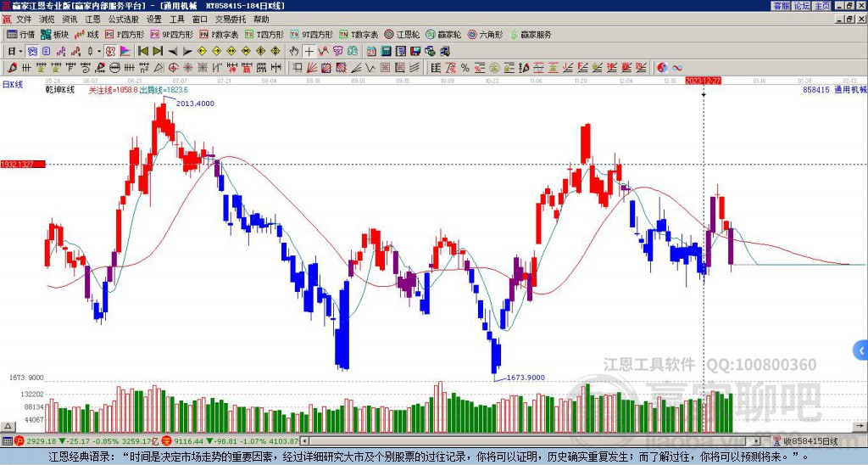The image size is (868, 465).
Task: Click the 1673.9000 low price label
Action: click(526, 378)
